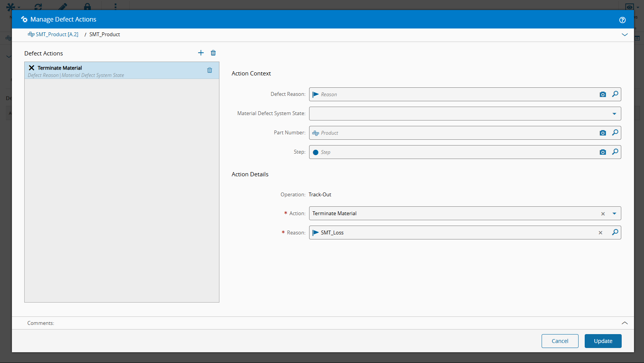This screenshot has width=644, height=363.
Task: Click the Cancel button
Action: (560, 341)
